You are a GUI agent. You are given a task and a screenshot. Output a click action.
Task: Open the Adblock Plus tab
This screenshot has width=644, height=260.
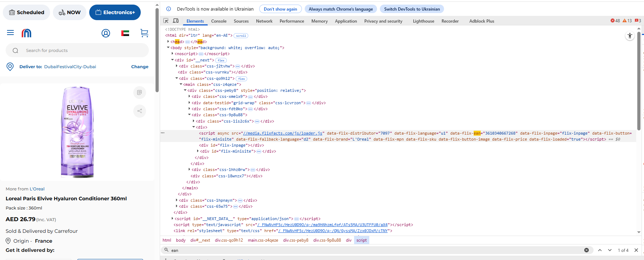tap(482, 21)
